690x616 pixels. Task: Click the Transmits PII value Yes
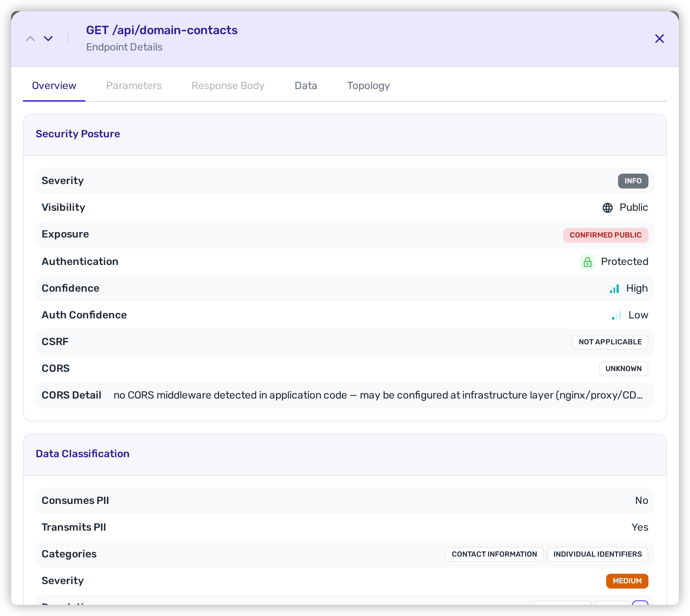(x=640, y=527)
